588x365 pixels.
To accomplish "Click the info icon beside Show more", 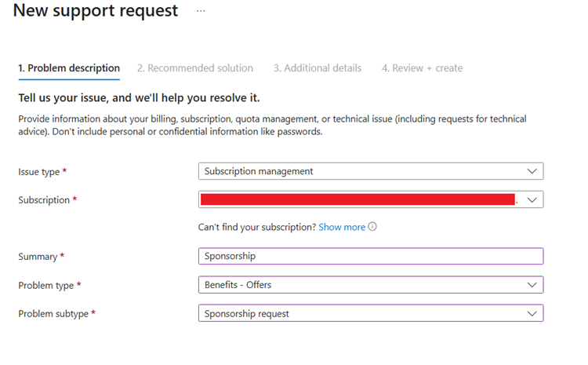I will 372,227.
